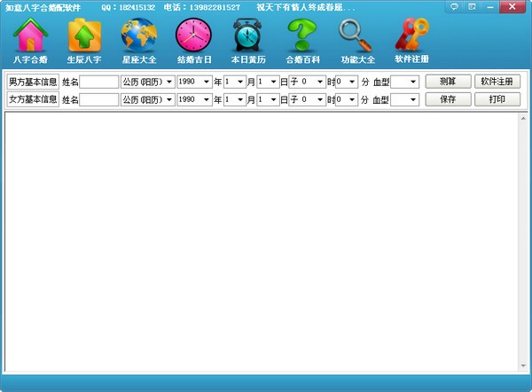Click the title bar skin icon beside minimize

(x=472, y=6)
